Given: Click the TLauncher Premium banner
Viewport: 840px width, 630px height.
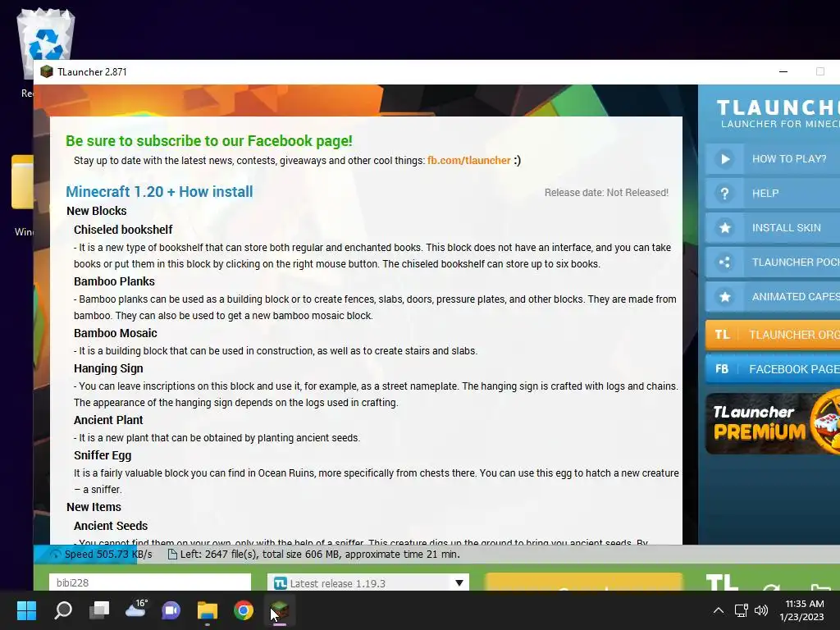Looking at the screenshot, I should click(x=773, y=423).
